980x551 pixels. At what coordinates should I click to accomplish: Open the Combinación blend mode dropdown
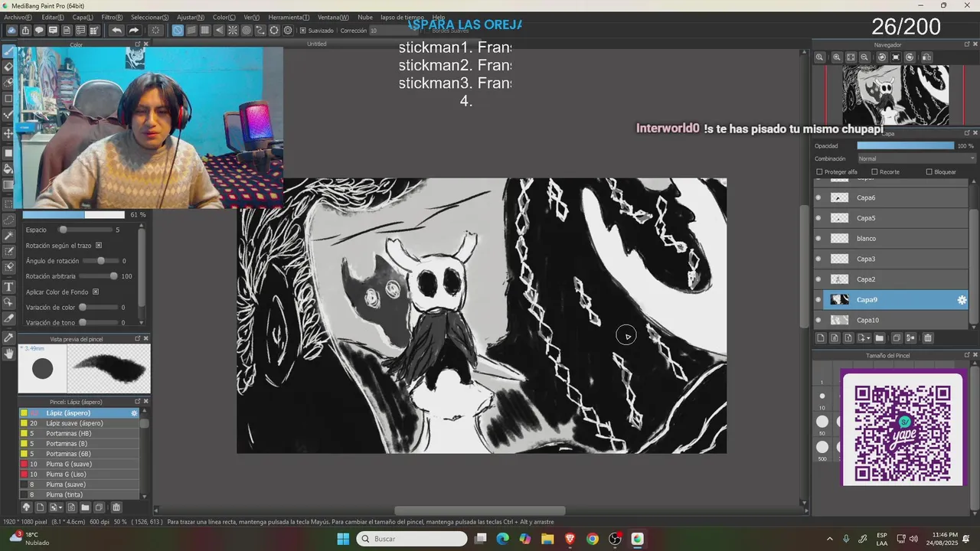pyautogui.click(x=916, y=158)
